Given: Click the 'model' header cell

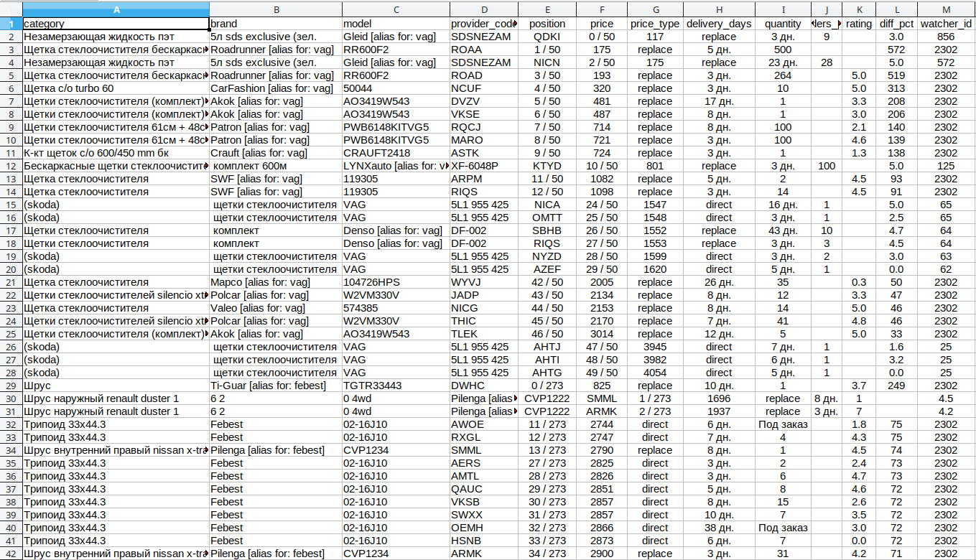Looking at the screenshot, I should (x=396, y=24).
